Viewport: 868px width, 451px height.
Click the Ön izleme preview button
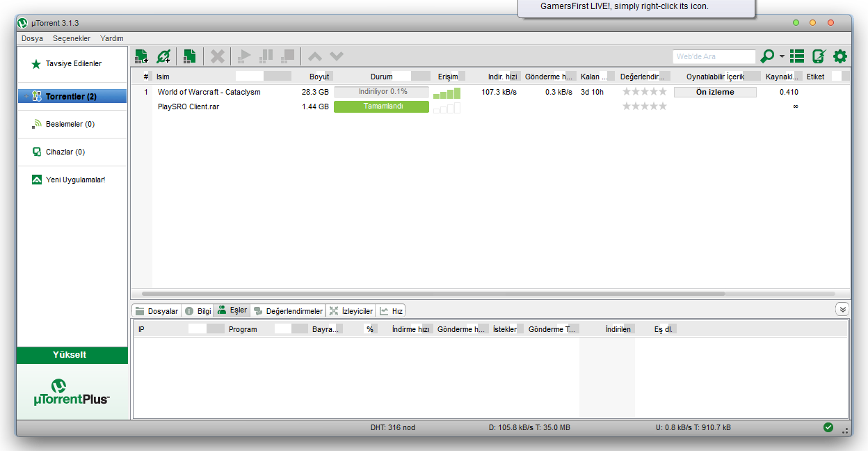point(715,92)
